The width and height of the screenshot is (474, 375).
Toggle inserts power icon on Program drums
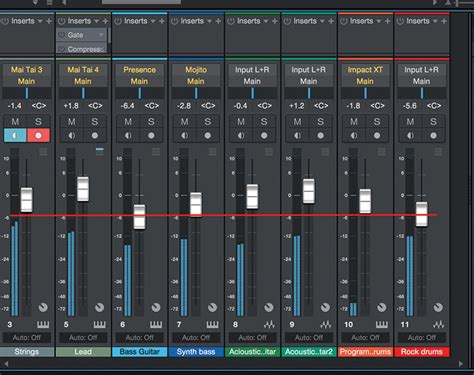pyautogui.click(x=343, y=21)
